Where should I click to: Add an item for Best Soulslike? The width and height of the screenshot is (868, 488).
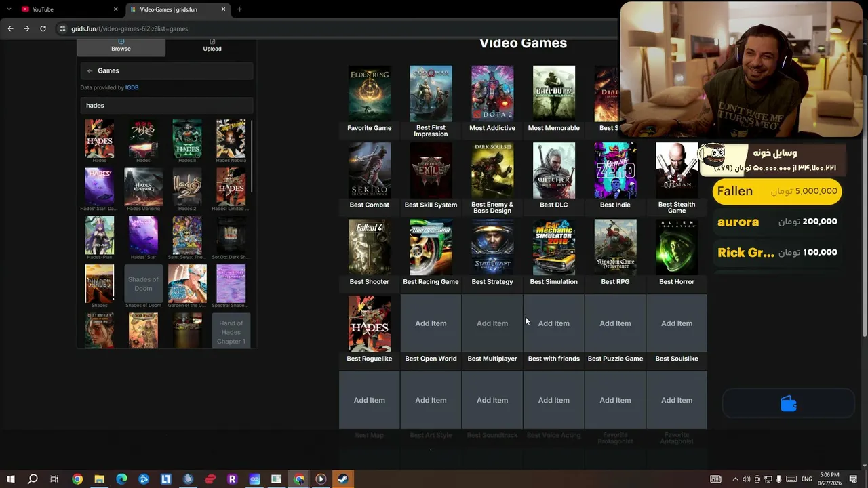coord(677,323)
